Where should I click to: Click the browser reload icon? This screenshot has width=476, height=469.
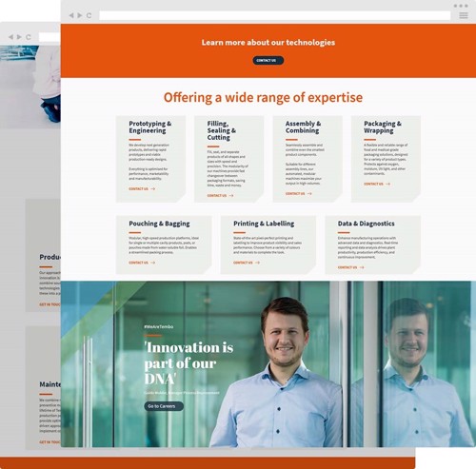click(x=89, y=15)
